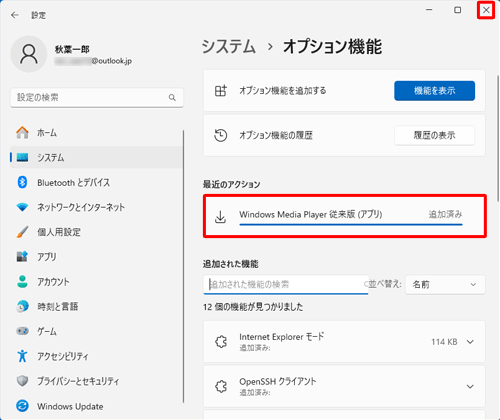Close the 設定 window
This screenshot has width=500, height=420.
[x=486, y=10]
